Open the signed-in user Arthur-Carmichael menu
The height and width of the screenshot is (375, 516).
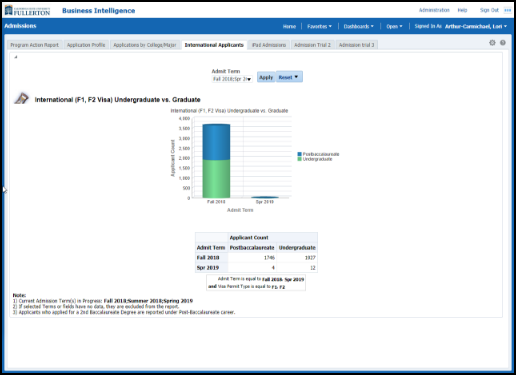point(476,26)
